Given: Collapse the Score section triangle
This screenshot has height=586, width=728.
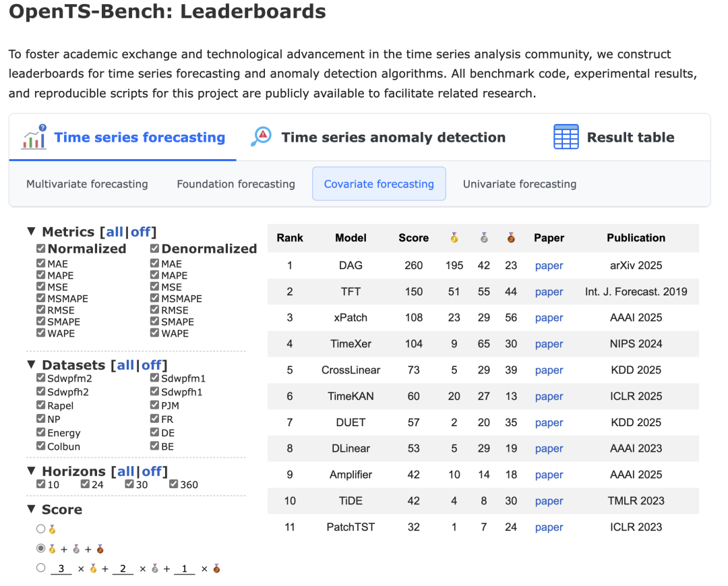Looking at the screenshot, I should click(32, 508).
